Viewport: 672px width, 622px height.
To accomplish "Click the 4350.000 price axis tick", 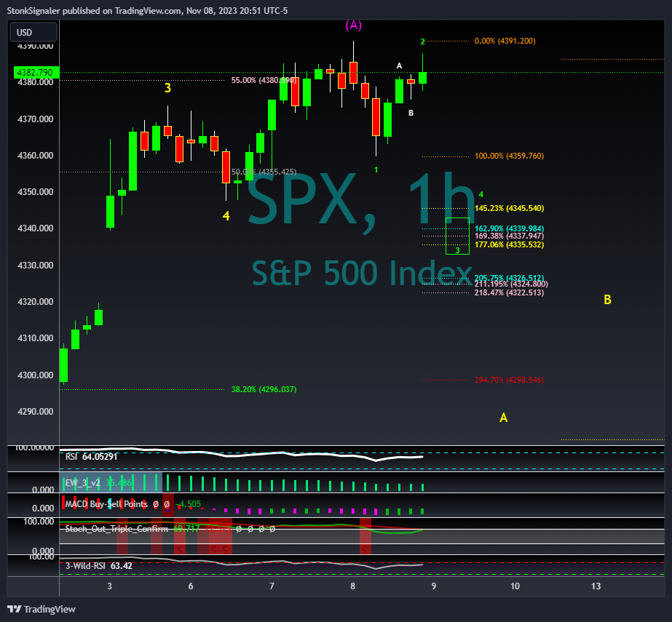I will point(35,192).
